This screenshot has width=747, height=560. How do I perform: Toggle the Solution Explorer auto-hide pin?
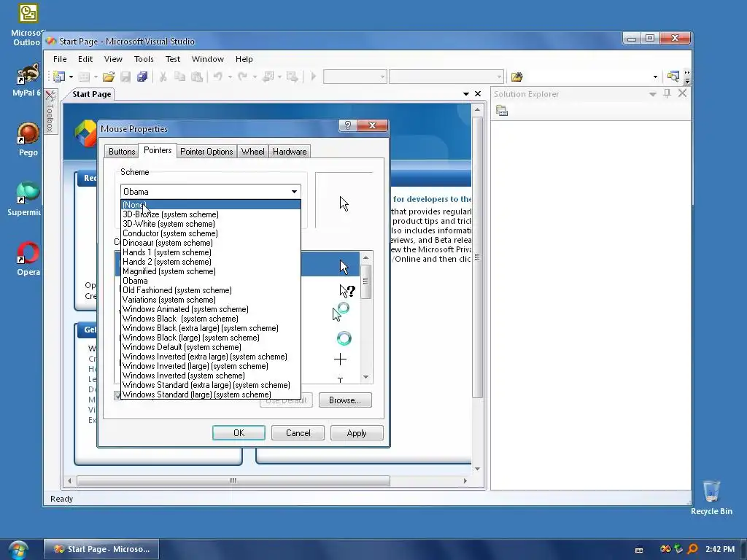(x=667, y=93)
